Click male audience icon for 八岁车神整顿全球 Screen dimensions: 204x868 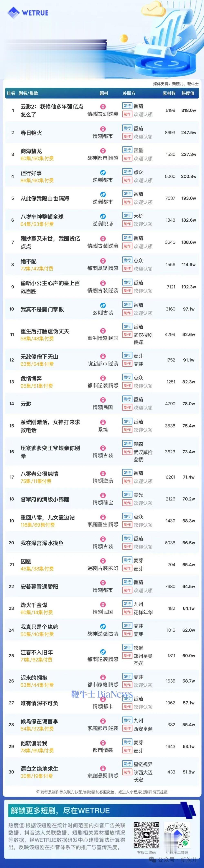[x=103, y=216]
